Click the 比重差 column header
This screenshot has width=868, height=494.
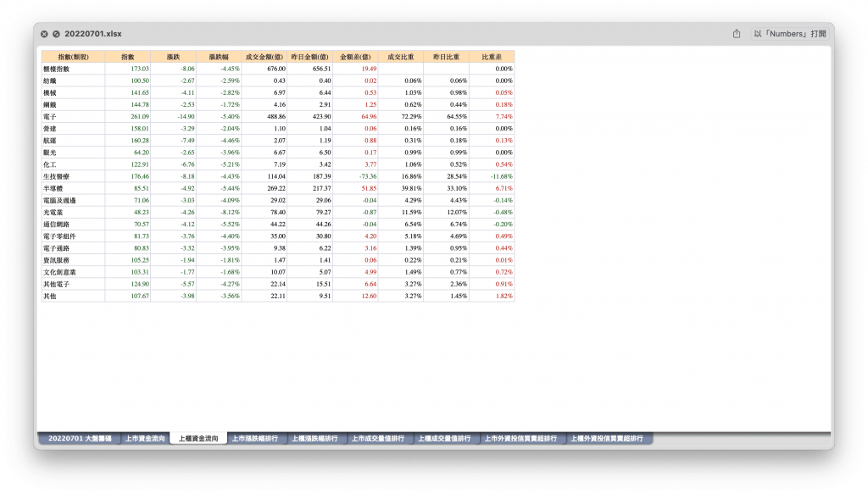coord(492,57)
